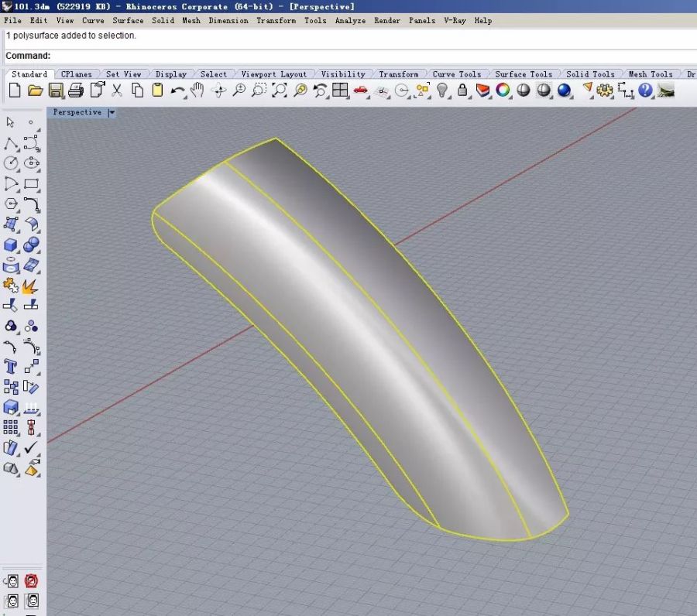Choose the Circle tool
The width and height of the screenshot is (697, 616).
click(11, 163)
